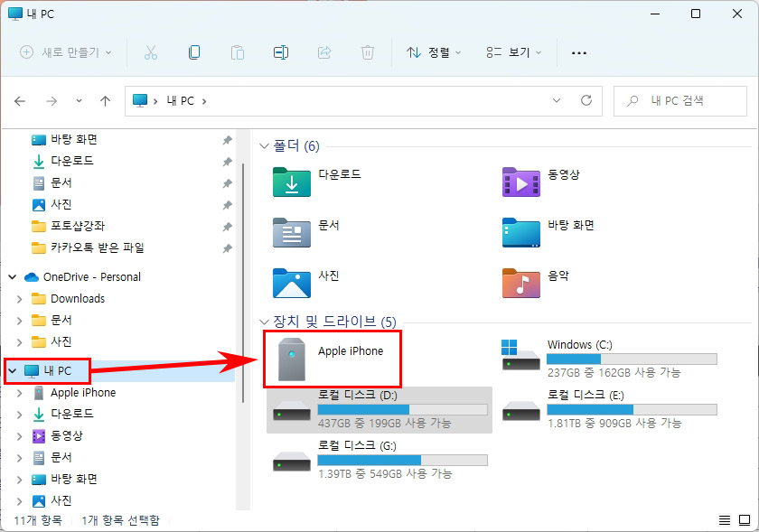The image size is (759, 532).
Task: Collapse the 장치 및 드라이브 section
Action: pyautogui.click(x=263, y=322)
